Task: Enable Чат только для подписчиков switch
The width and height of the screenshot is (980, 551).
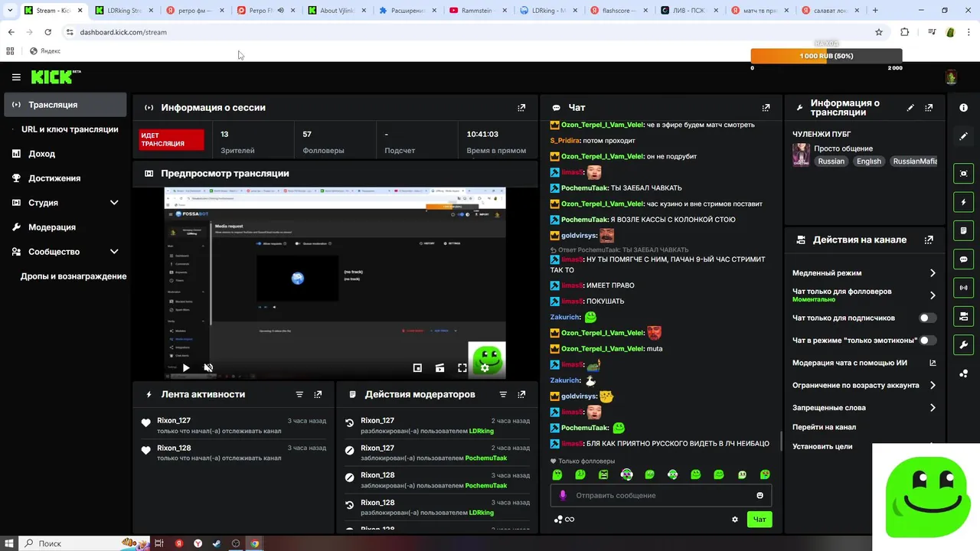Action: click(927, 318)
